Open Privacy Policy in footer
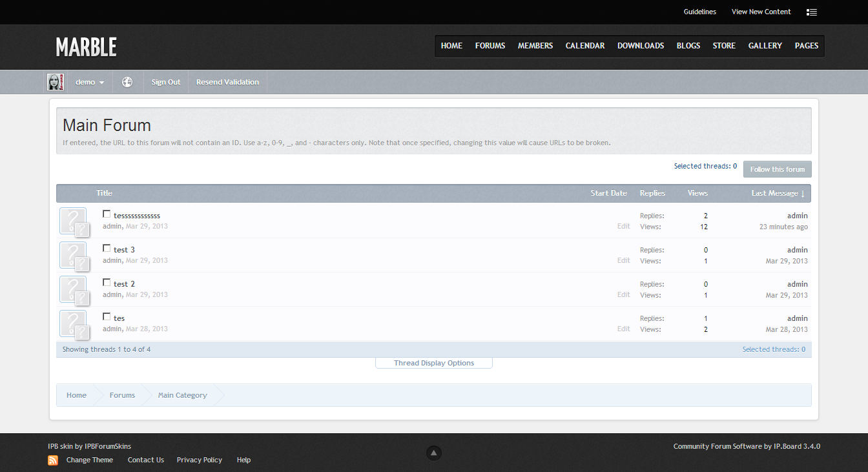 point(200,460)
